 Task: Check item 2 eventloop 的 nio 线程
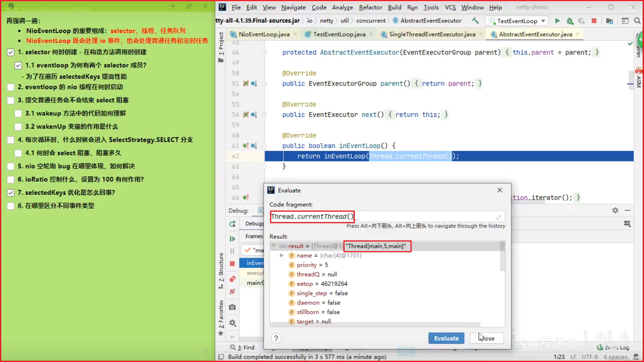coord(11,87)
